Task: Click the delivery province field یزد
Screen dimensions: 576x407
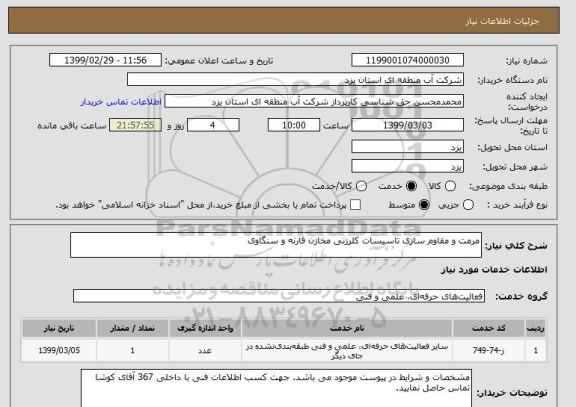Action: [x=407, y=147]
